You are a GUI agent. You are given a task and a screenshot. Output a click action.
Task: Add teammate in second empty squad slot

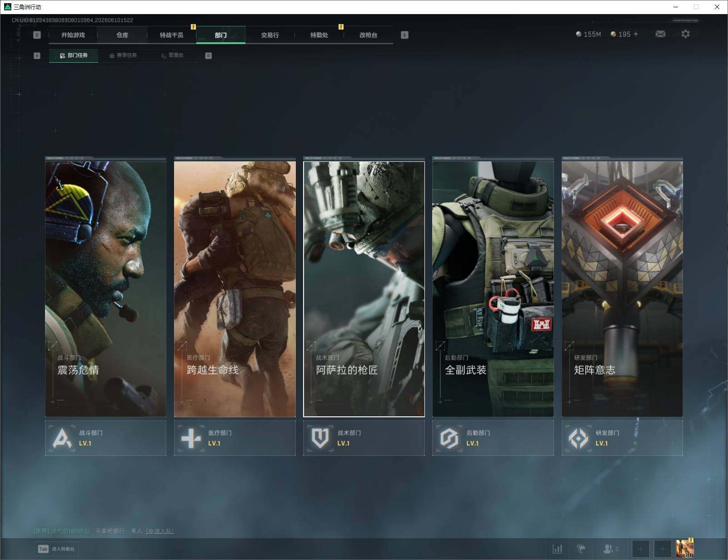(x=663, y=549)
